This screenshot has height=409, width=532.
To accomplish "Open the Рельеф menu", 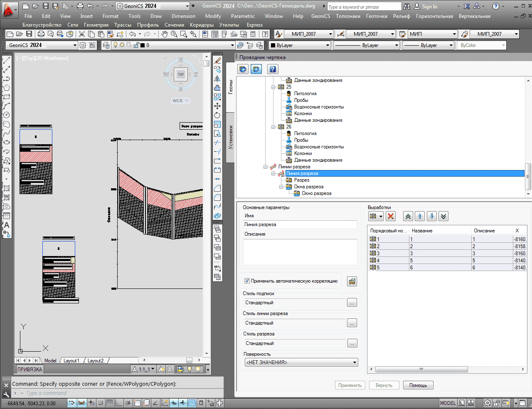I will pyautogui.click(x=401, y=16).
